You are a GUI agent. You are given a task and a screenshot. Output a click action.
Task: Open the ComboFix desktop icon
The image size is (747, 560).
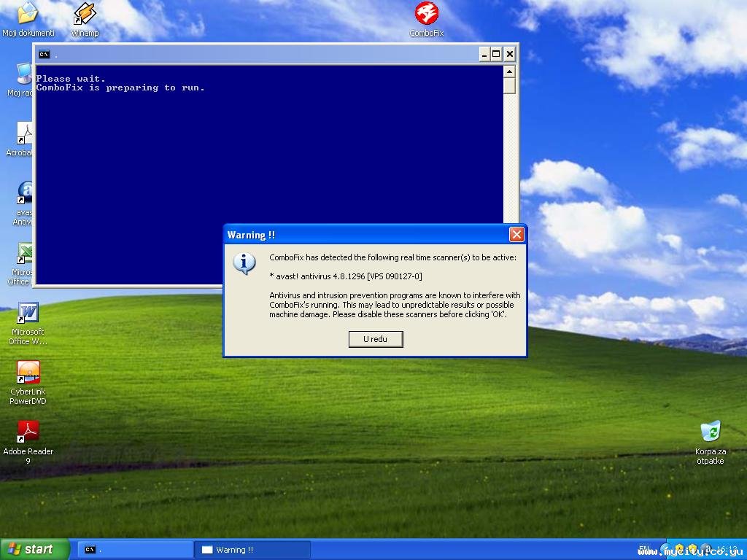click(x=426, y=19)
